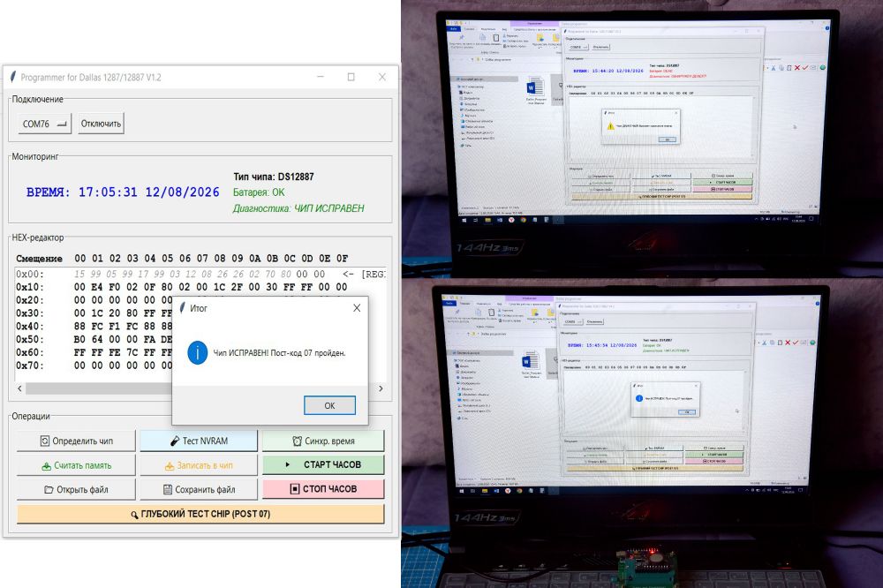Select the "0x70:" row offset label
The width and height of the screenshot is (883, 588).
coord(29,366)
